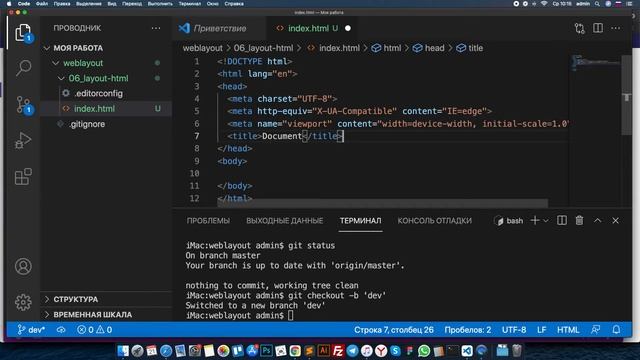This screenshot has height=360, width=640.
Task: Open the Вид menu in menu bar
Action: pos(112,4)
